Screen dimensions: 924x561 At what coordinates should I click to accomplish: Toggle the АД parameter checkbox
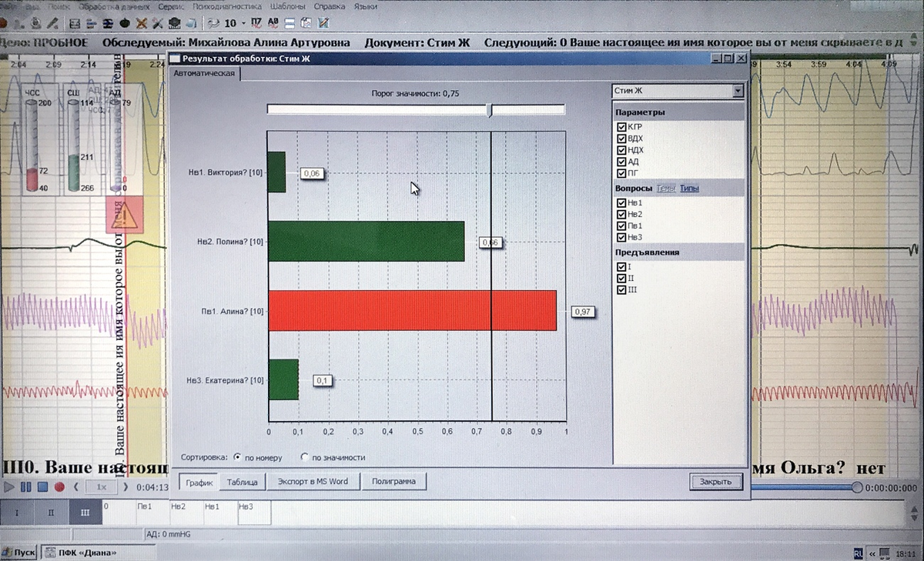[621, 162]
